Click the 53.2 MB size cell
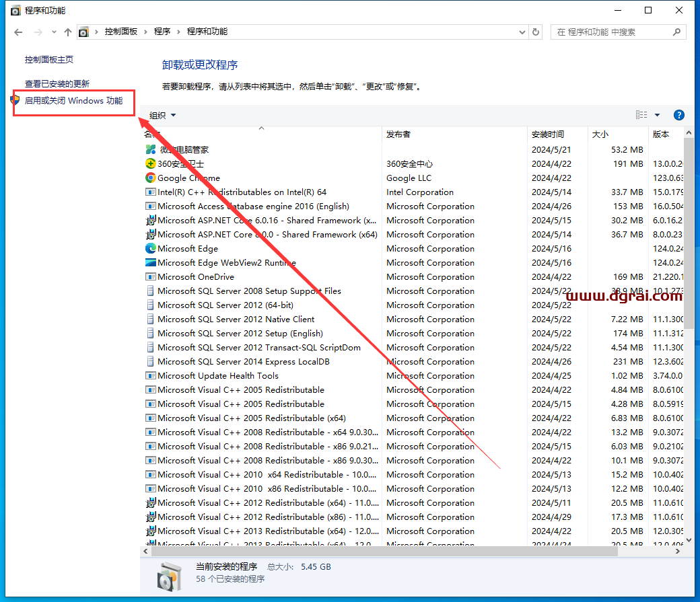Image resolution: width=700 pixels, height=602 pixels. (x=627, y=149)
